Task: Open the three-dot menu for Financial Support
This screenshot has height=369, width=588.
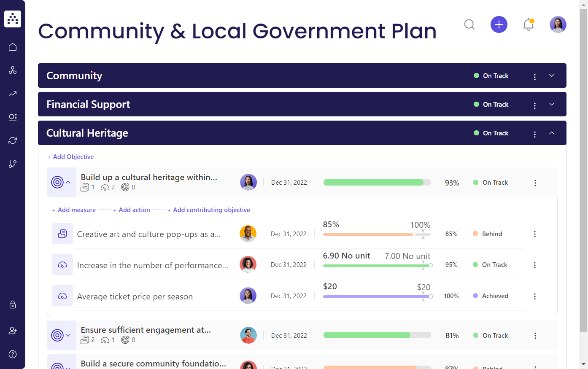Action: (535, 104)
